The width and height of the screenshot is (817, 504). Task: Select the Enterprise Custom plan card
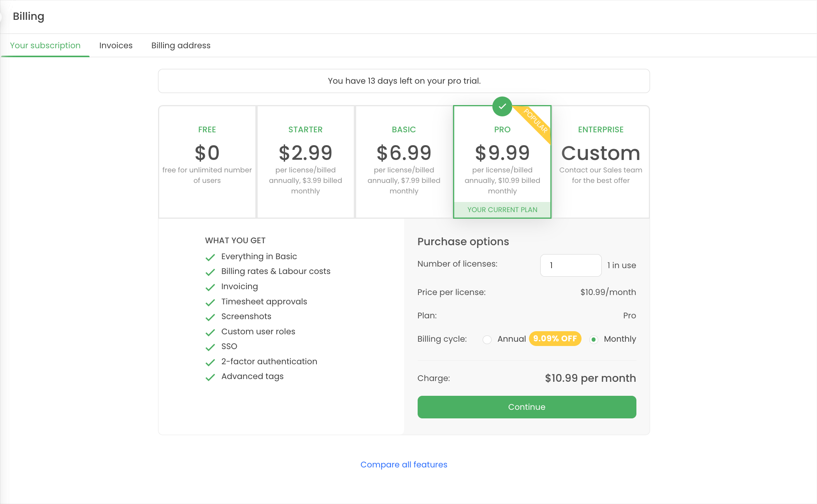pos(601,162)
